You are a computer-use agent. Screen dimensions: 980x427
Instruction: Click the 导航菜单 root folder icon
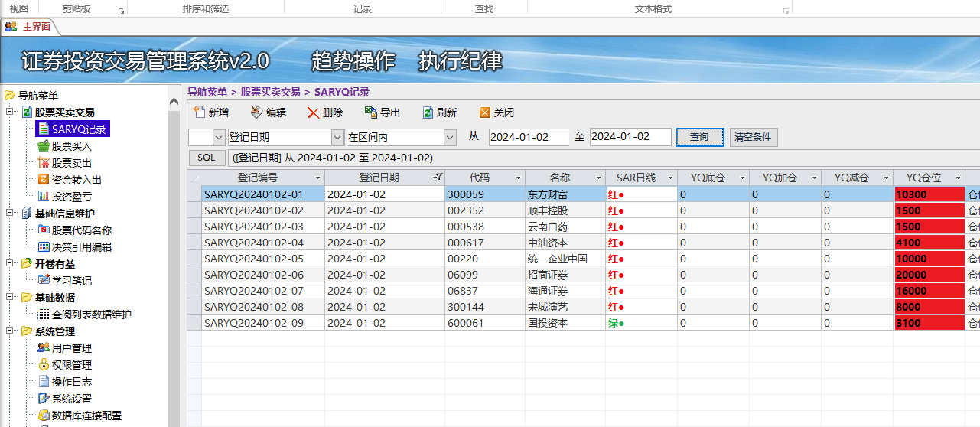point(9,96)
